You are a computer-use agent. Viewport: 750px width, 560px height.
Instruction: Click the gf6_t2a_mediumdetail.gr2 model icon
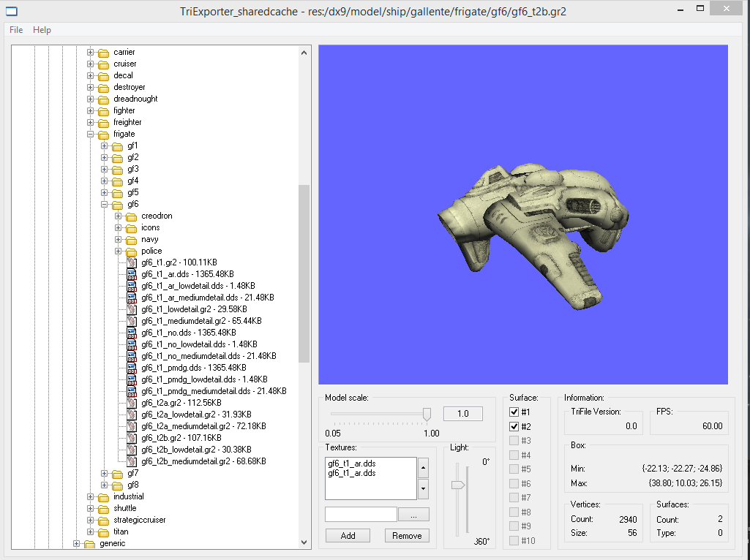(x=132, y=426)
